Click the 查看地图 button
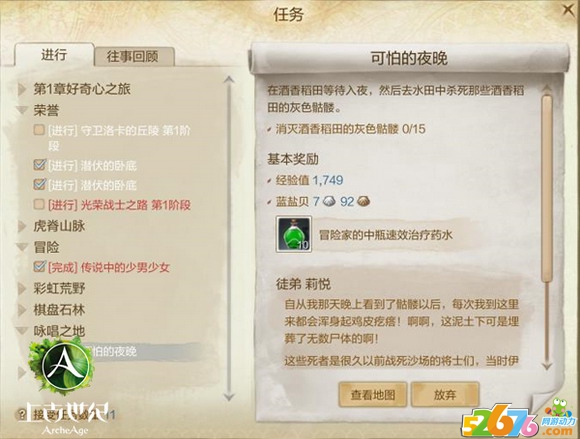Viewport: 580px width, 439px height. [372, 395]
